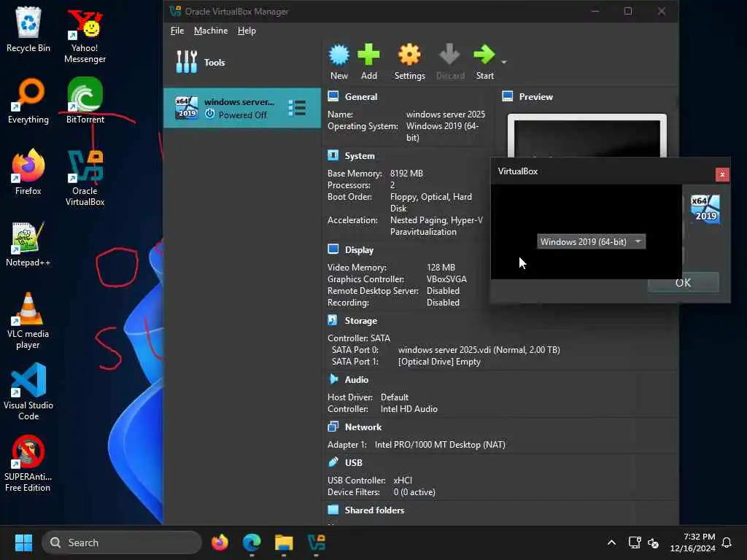
Task: Open Microsoft Edge from the taskbar
Action: click(252, 542)
